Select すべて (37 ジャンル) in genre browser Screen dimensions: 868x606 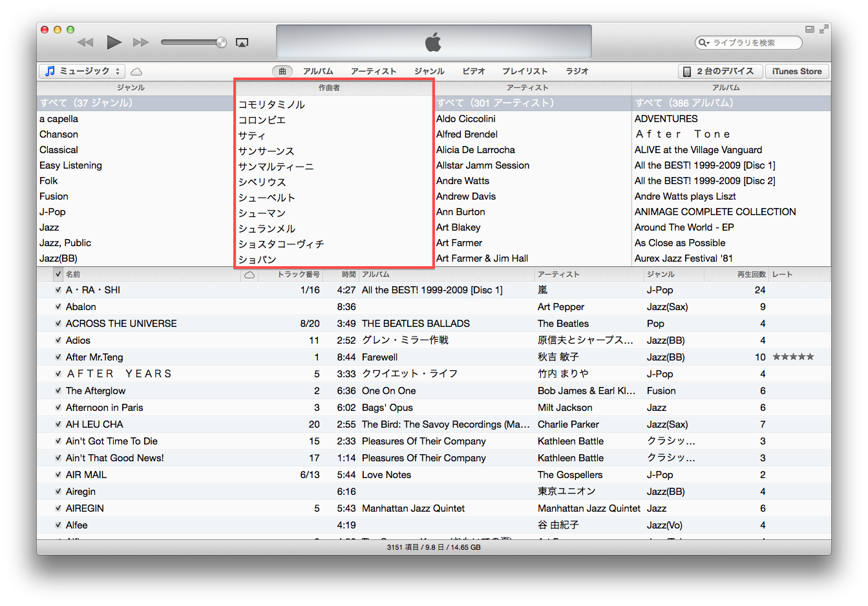click(135, 103)
